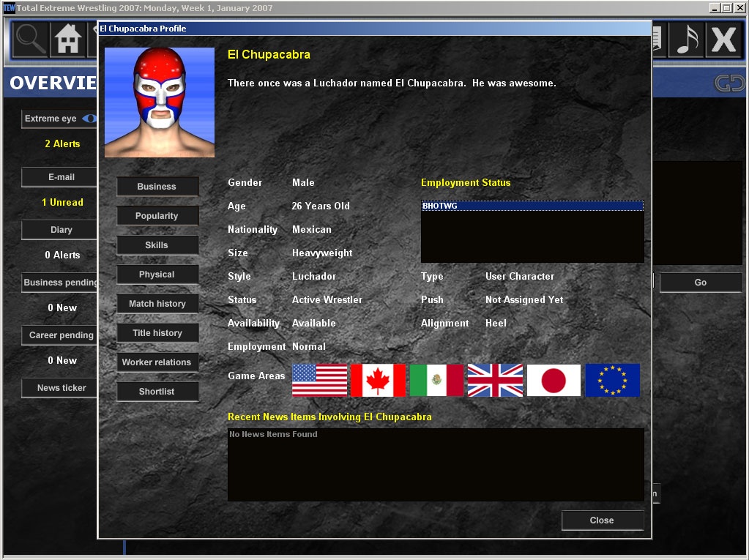
Task: Click the European Union flag
Action: pyautogui.click(x=612, y=381)
